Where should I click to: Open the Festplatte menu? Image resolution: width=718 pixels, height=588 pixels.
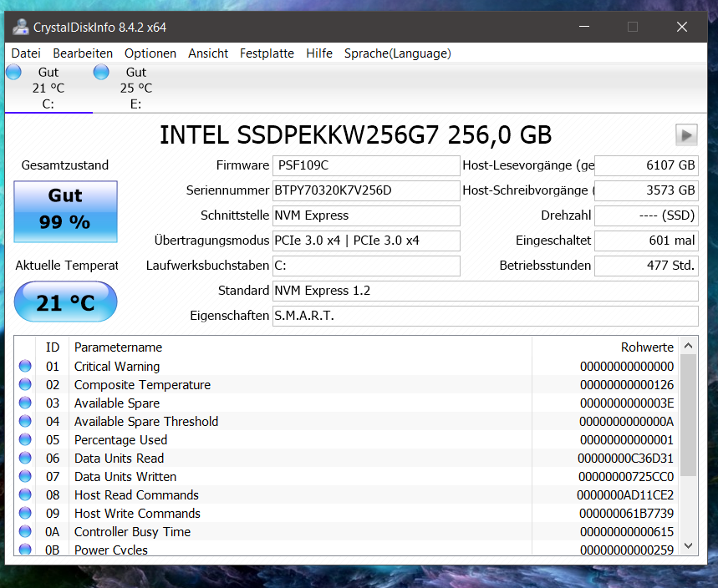[267, 53]
